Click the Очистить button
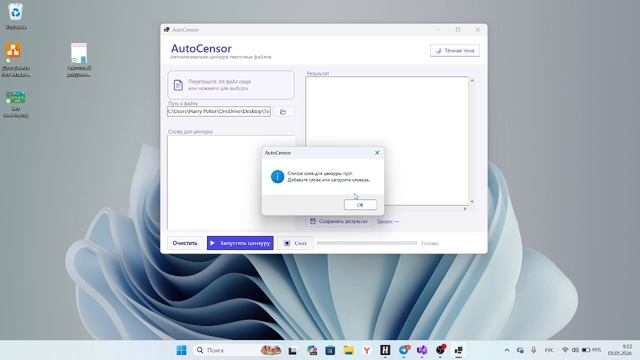The image size is (640, 360). [185, 243]
